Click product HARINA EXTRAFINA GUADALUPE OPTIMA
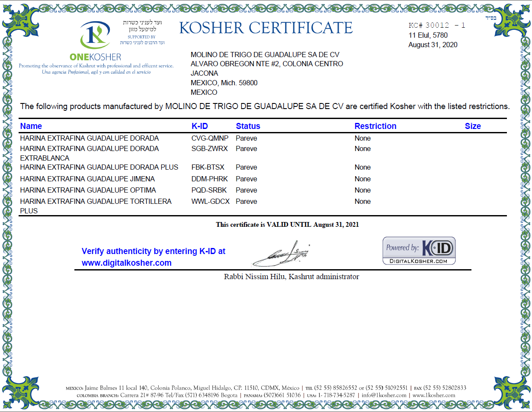 coord(88,190)
